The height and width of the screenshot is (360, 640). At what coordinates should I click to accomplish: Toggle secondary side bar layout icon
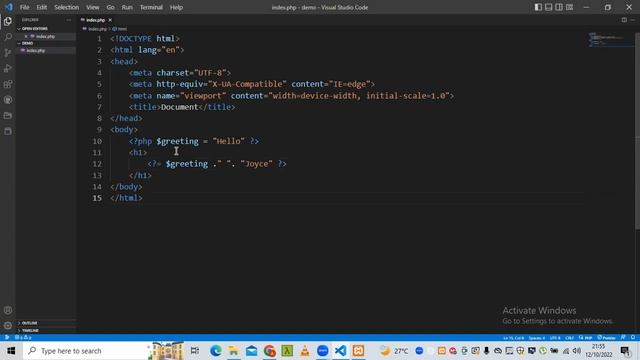559,7
